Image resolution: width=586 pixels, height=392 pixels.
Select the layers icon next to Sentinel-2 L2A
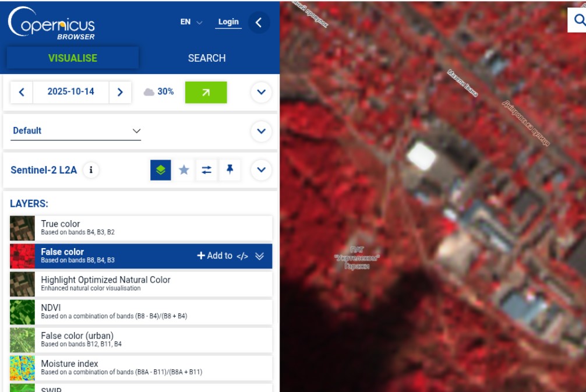161,170
